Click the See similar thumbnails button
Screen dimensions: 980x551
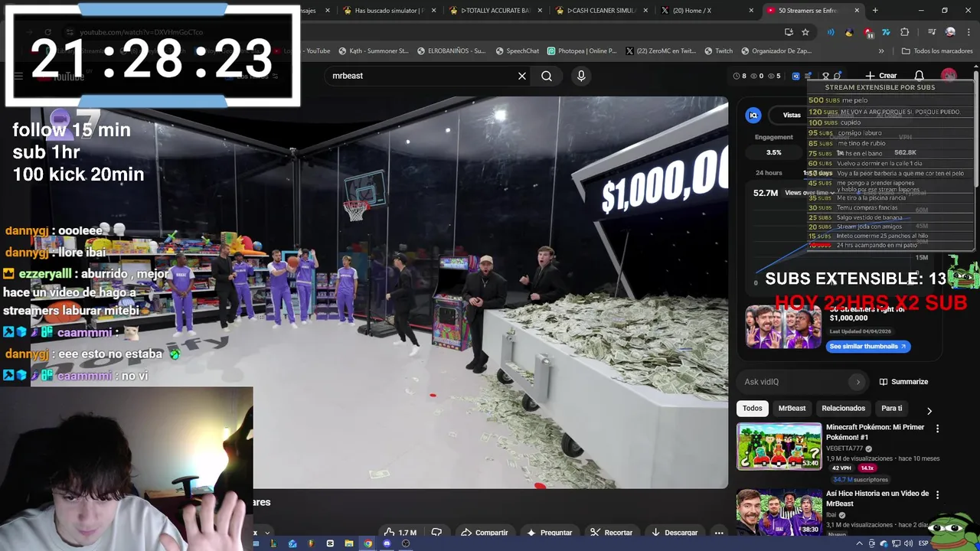click(867, 346)
